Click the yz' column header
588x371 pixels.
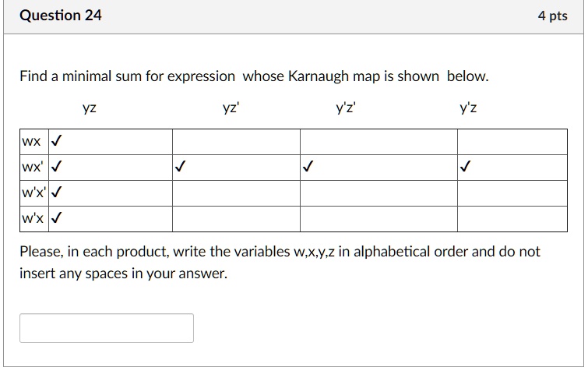pos(231,108)
